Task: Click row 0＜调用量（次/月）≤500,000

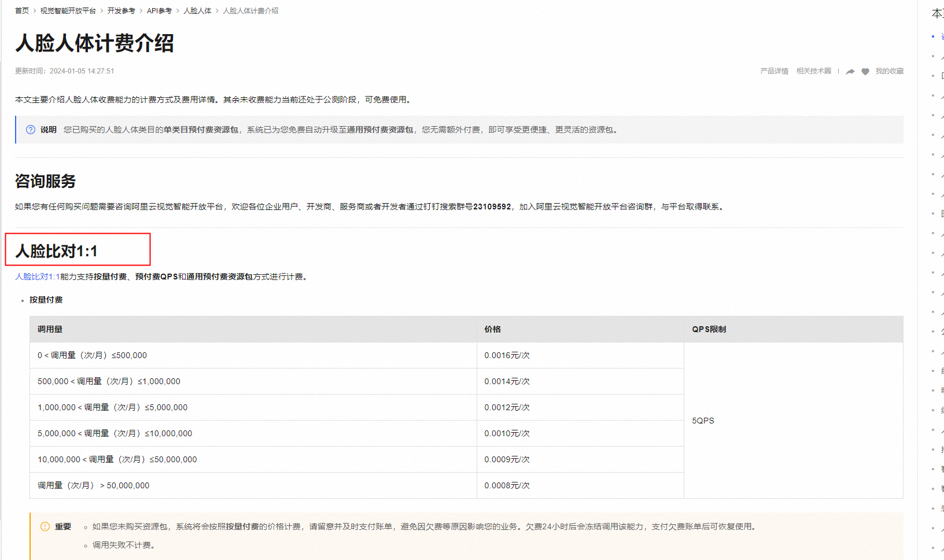Action: (x=253, y=355)
